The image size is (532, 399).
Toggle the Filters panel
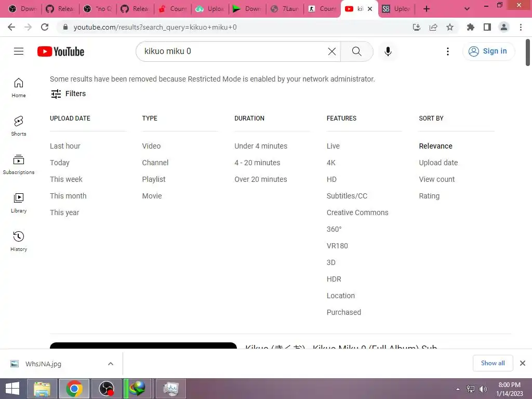click(x=68, y=94)
